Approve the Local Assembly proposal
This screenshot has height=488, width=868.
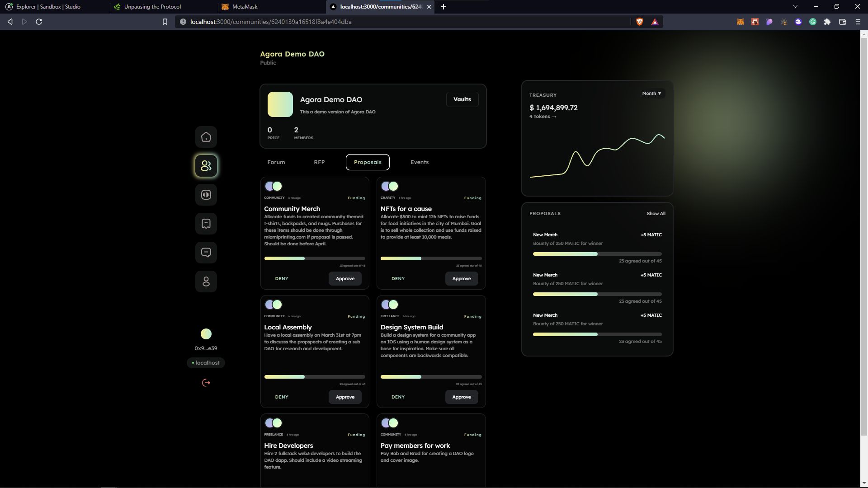click(x=345, y=397)
